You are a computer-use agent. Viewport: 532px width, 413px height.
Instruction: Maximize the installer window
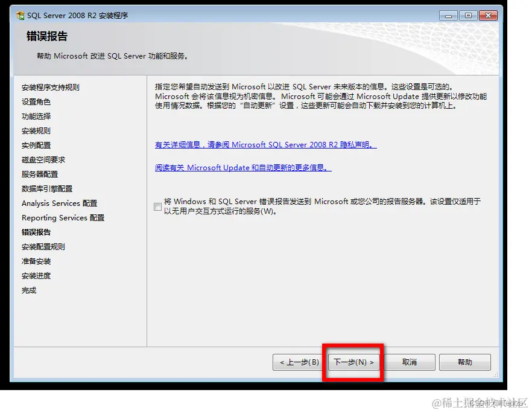pos(468,16)
